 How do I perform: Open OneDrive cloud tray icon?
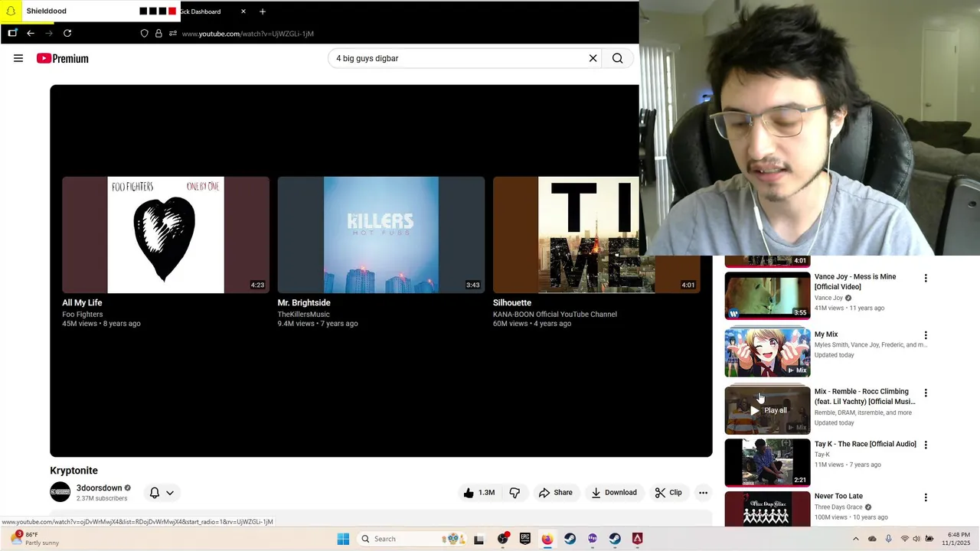point(872,539)
